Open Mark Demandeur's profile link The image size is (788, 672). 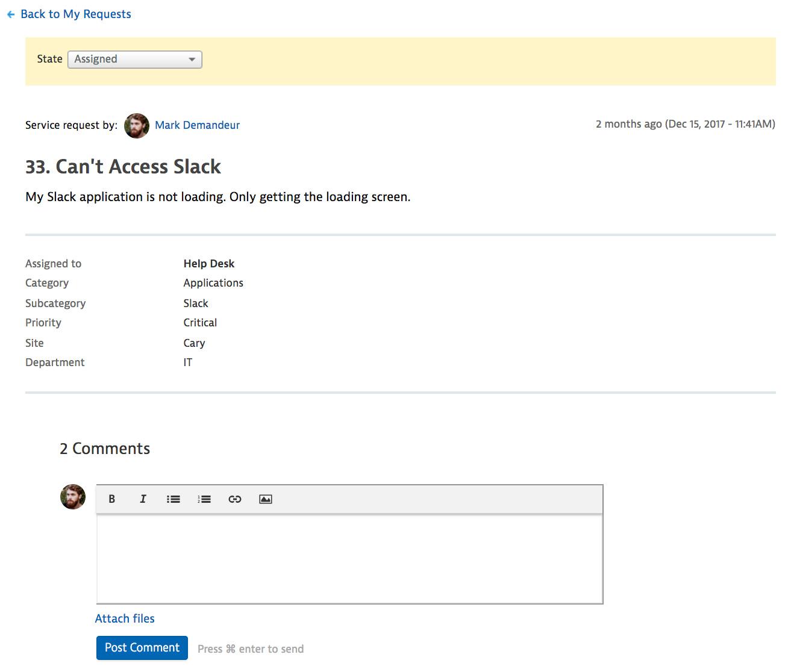coord(197,125)
